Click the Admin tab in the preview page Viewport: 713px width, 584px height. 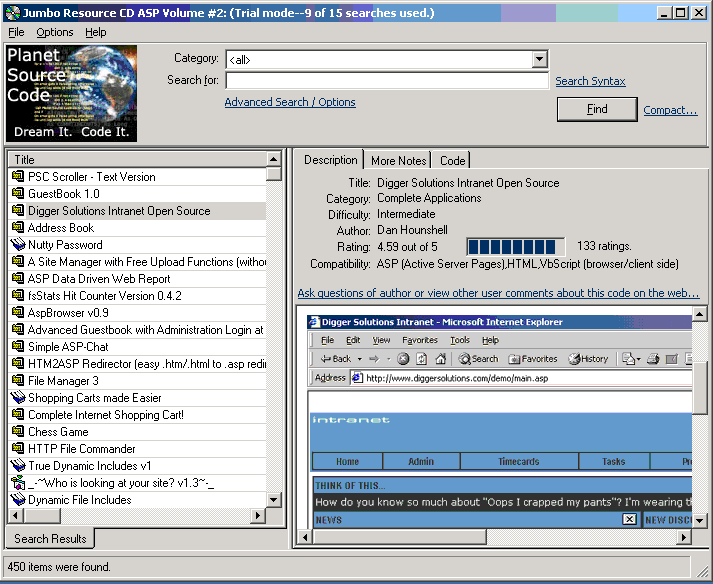coord(421,461)
